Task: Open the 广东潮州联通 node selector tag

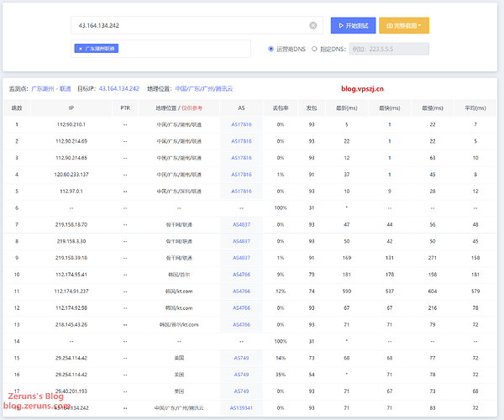Action: click(x=100, y=49)
